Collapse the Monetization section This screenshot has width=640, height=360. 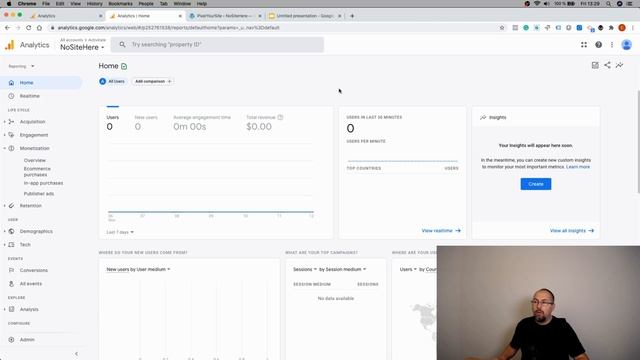pyautogui.click(x=4, y=148)
